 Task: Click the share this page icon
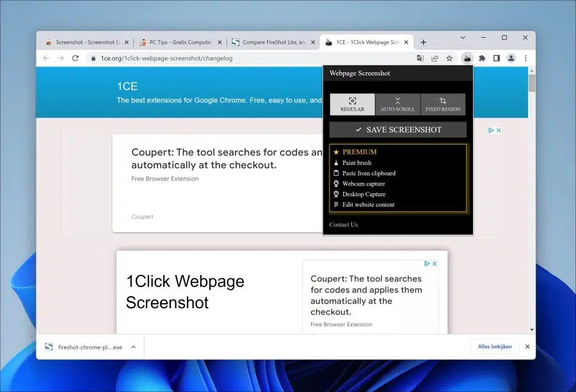pos(435,58)
